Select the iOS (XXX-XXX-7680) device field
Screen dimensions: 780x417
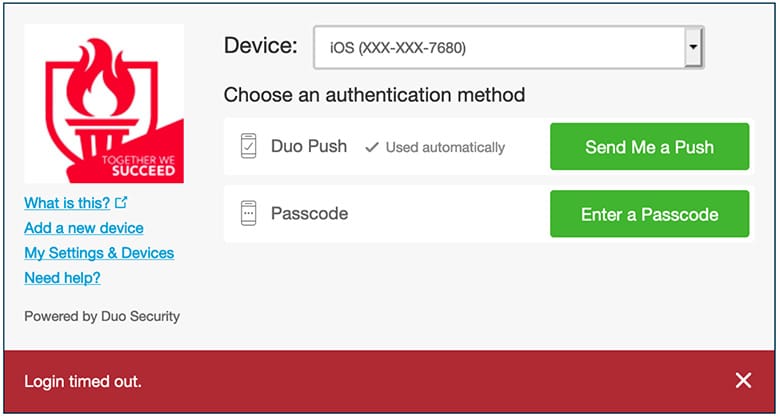(508, 47)
